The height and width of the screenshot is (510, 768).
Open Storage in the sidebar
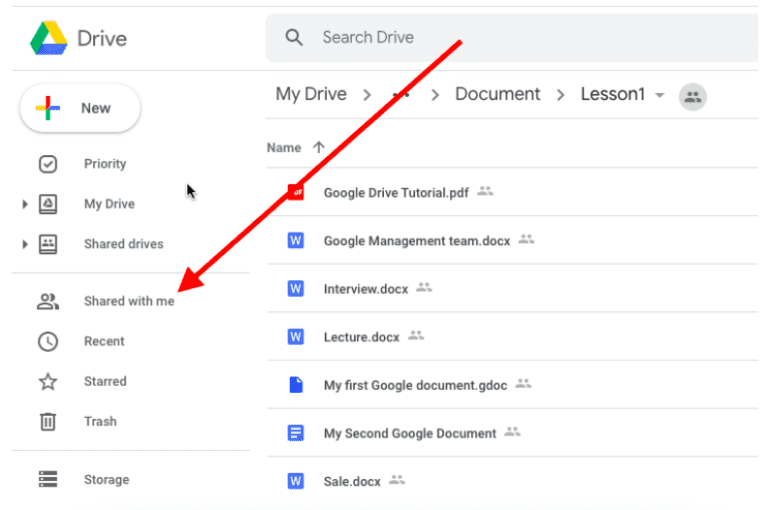pos(106,480)
